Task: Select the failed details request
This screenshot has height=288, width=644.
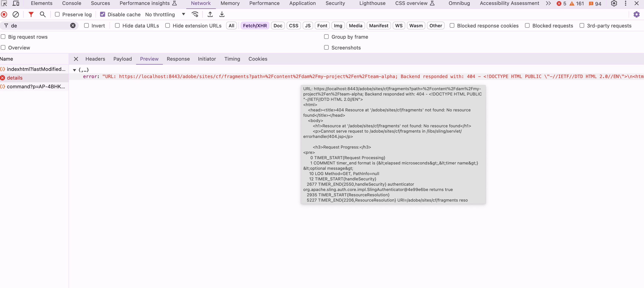Action: tap(15, 78)
